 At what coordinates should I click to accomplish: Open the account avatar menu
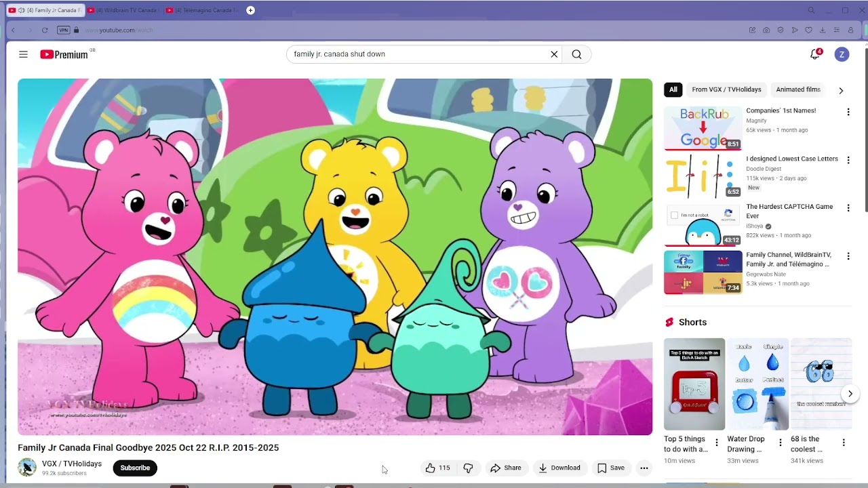(x=842, y=54)
